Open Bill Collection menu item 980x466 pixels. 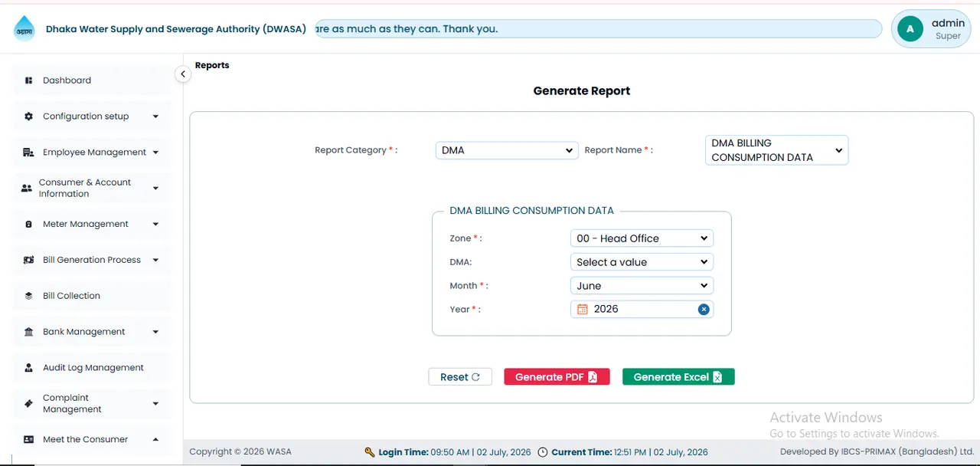point(92,296)
